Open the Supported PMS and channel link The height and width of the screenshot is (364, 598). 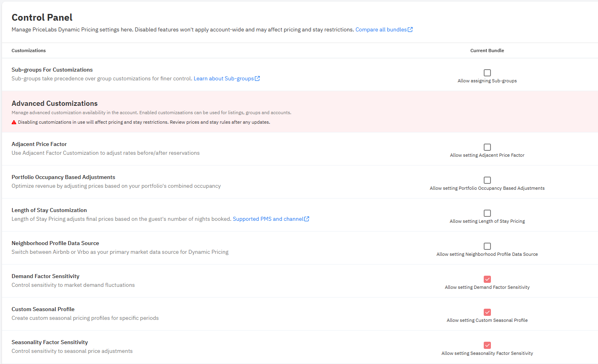click(268, 219)
